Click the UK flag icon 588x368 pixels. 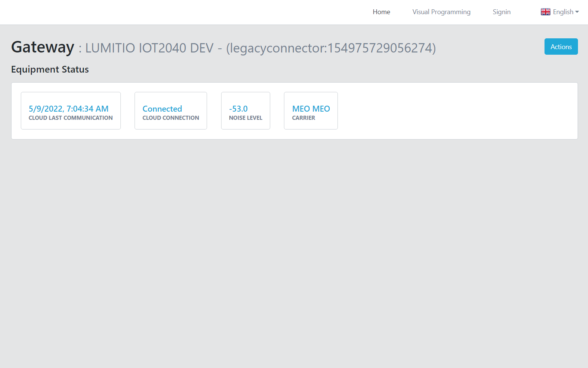pyautogui.click(x=545, y=12)
